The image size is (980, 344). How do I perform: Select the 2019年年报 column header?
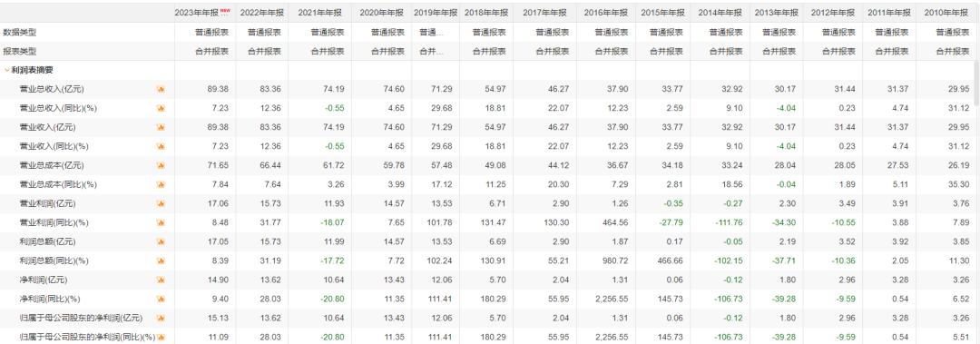(x=436, y=13)
